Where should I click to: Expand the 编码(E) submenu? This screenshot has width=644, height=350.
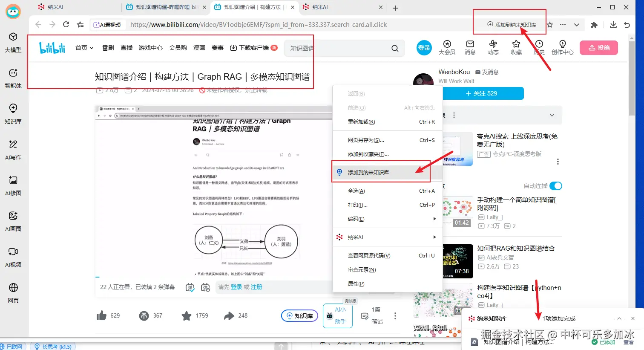click(x=388, y=219)
